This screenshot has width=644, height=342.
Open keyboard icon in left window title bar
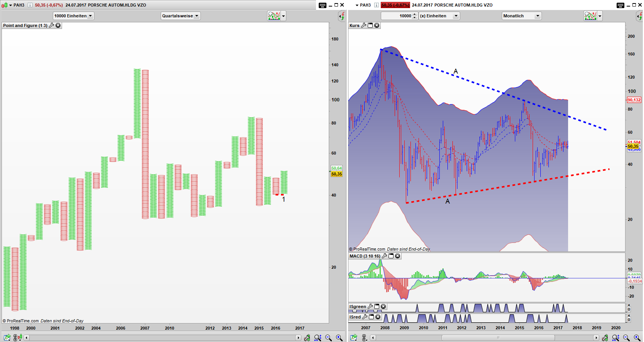point(323,5)
